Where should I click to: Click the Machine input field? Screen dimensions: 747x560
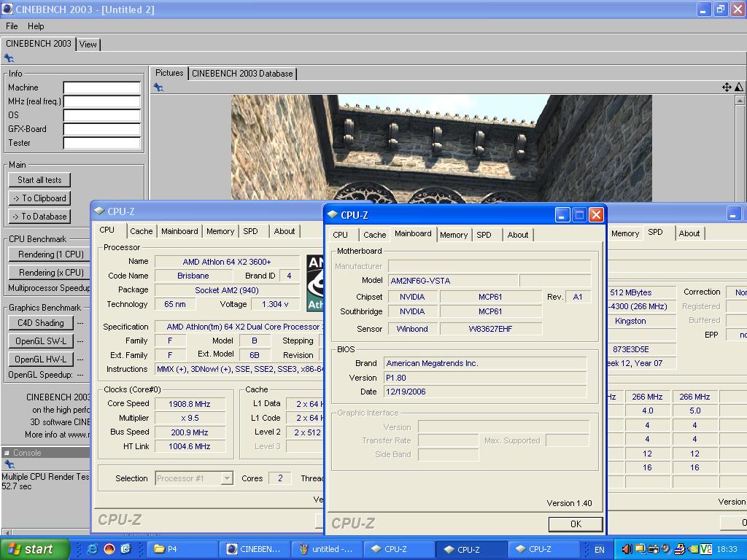101,87
